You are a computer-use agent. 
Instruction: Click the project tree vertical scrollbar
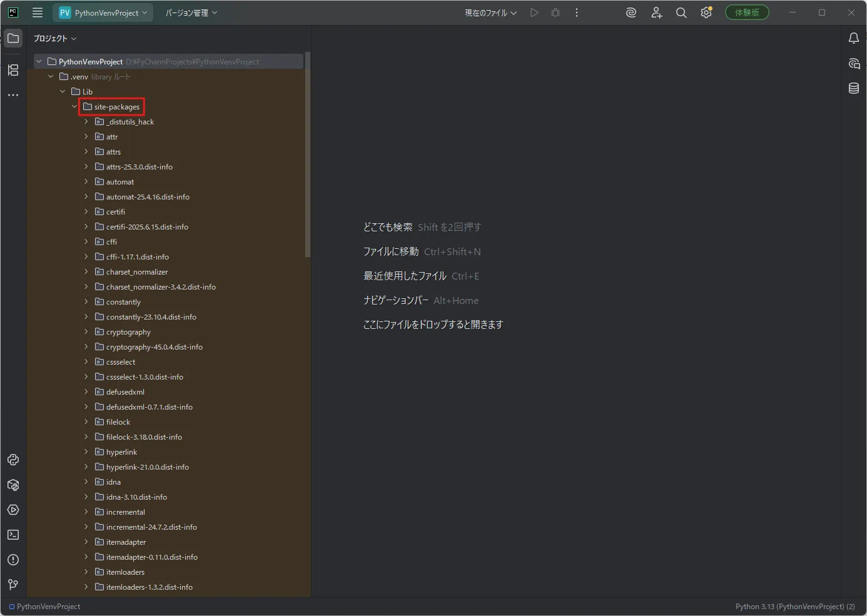[307, 154]
